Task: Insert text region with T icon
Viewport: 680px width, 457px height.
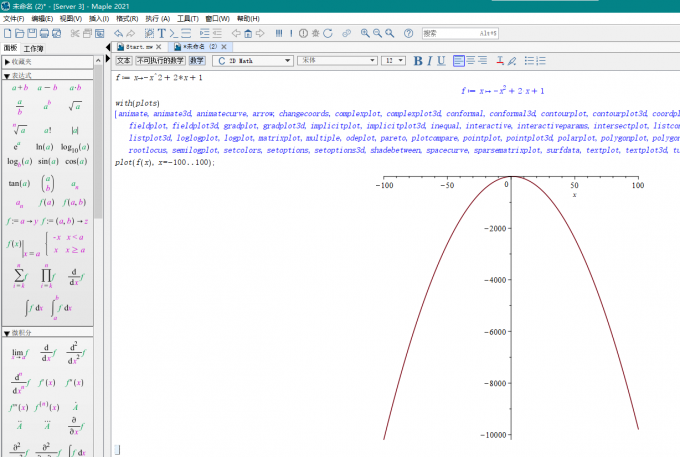Action: [x=162, y=33]
